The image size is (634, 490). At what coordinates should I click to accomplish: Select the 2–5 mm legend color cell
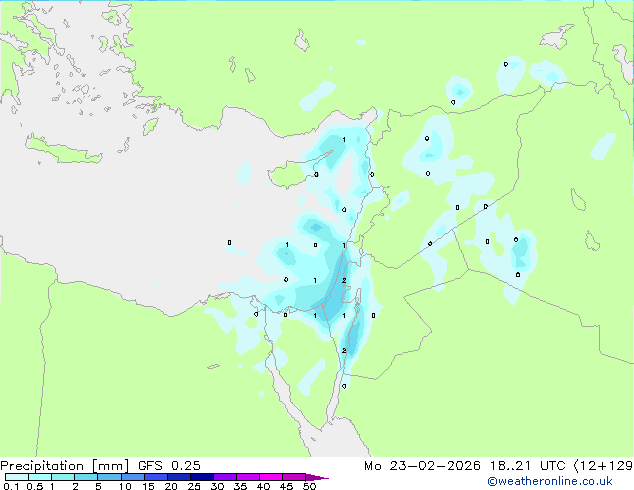pyautogui.click(x=86, y=477)
